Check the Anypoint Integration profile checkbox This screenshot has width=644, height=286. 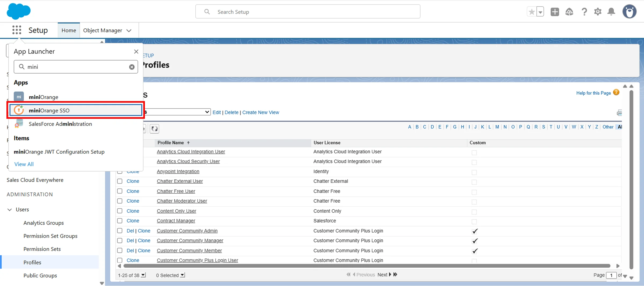(120, 172)
